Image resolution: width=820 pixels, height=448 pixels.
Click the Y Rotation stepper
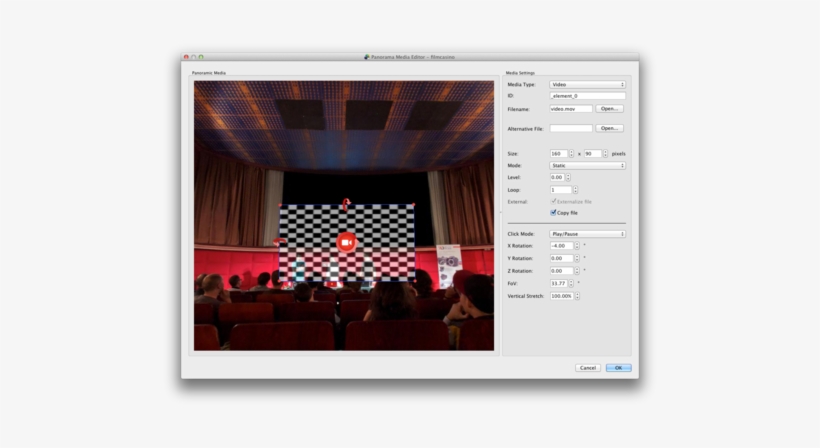[x=577, y=258]
